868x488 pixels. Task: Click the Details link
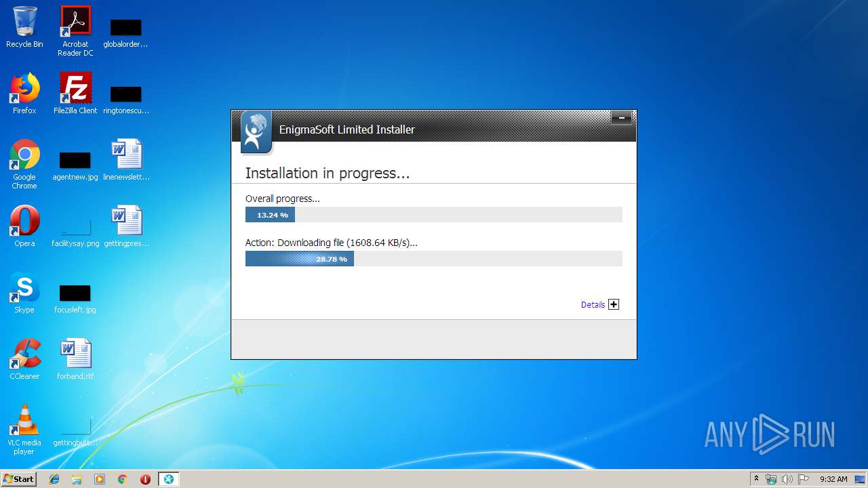click(593, 305)
